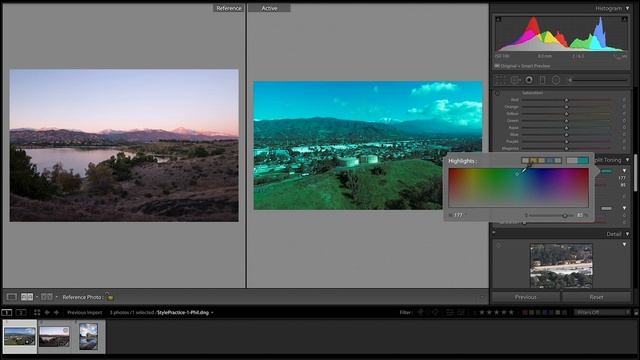640x360 pixels.
Task: Collapse the Split Toning panel
Action: pyautogui.click(x=627, y=160)
